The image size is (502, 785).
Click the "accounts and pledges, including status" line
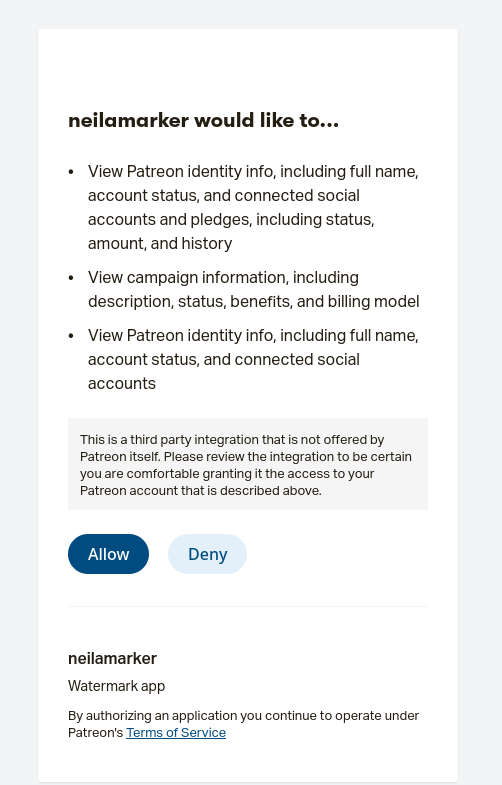click(x=231, y=219)
